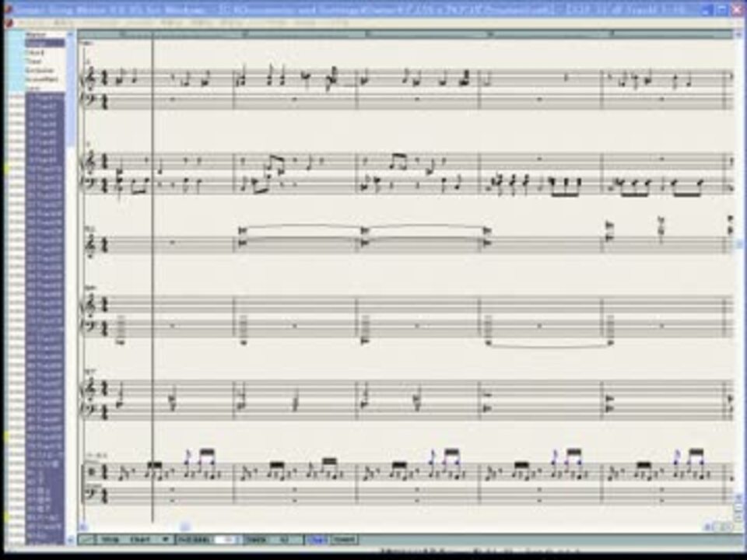Click the white numeric input field in the bottom toolbar
This screenshot has width=747, height=560.
pos(226,540)
